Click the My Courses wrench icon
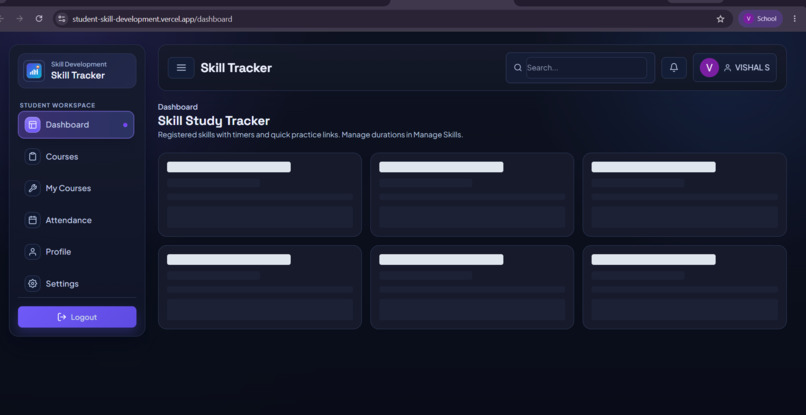 tap(33, 188)
